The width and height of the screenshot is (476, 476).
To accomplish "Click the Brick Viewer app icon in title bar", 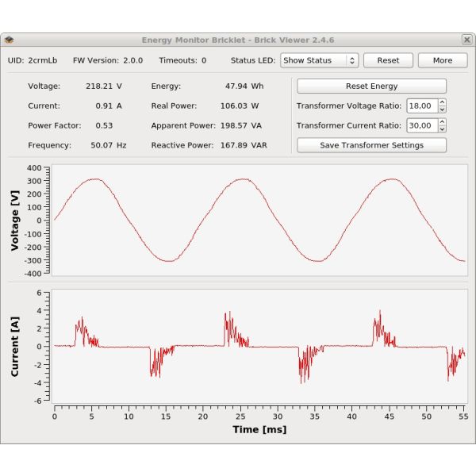I will click(x=9, y=40).
